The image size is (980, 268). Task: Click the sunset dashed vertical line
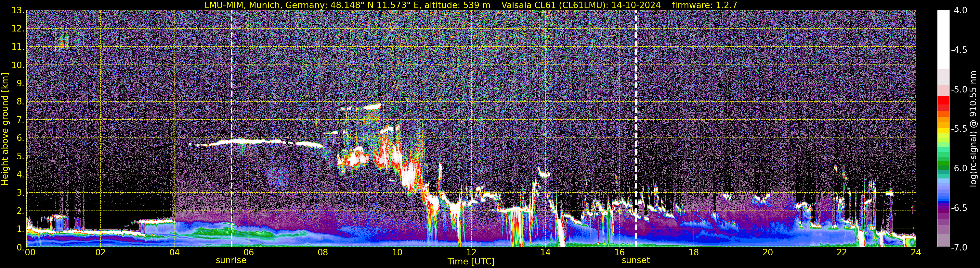[x=636, y=129]
